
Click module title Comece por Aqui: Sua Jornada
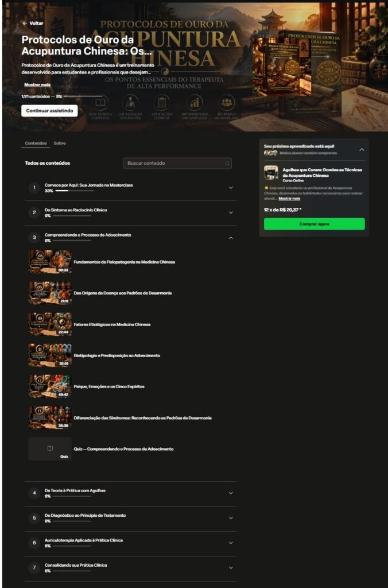point(88,185)
